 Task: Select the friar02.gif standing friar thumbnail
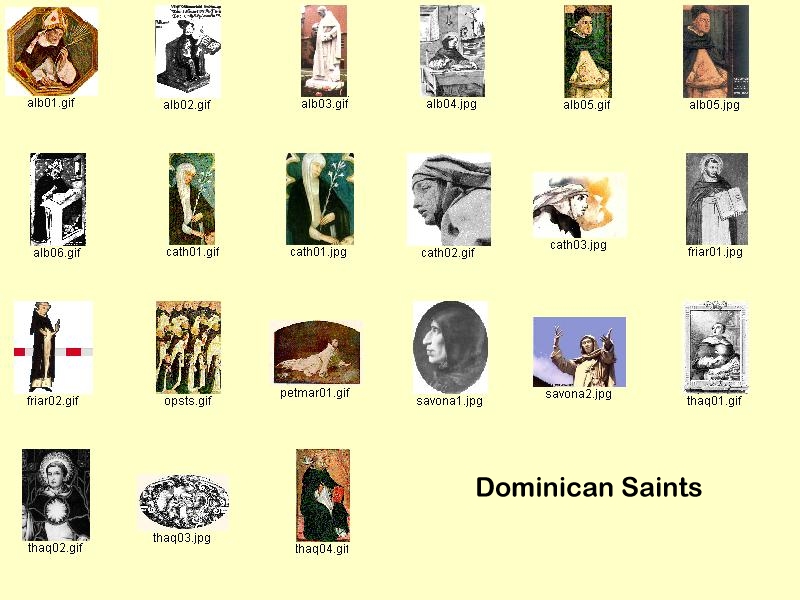click(x=53, y=347)
